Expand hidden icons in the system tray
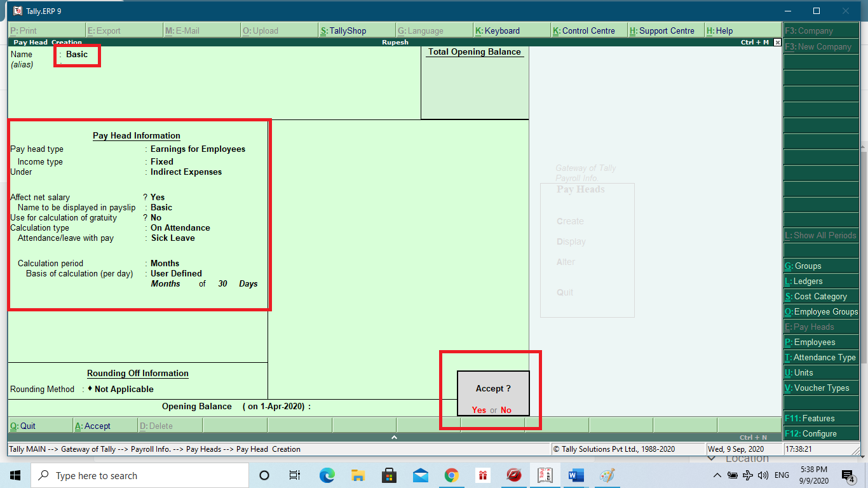 pyautogui.click(x=717, y=475)
